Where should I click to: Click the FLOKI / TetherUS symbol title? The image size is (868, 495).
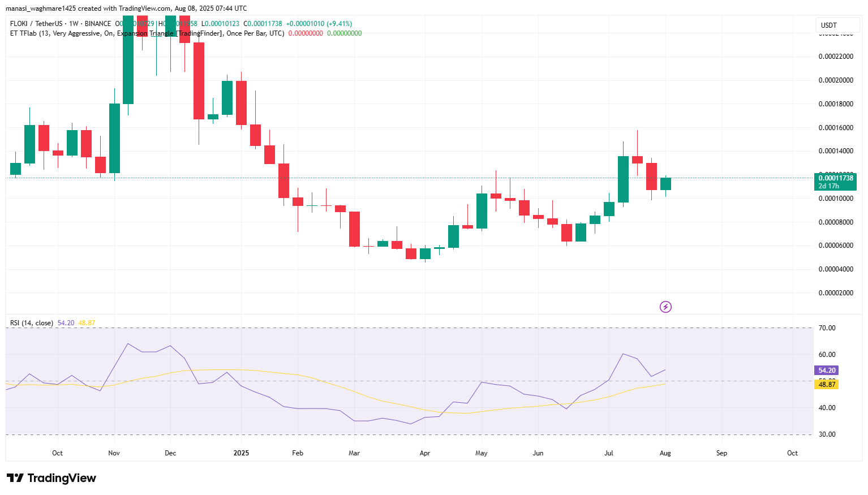[x=36, y=24]
